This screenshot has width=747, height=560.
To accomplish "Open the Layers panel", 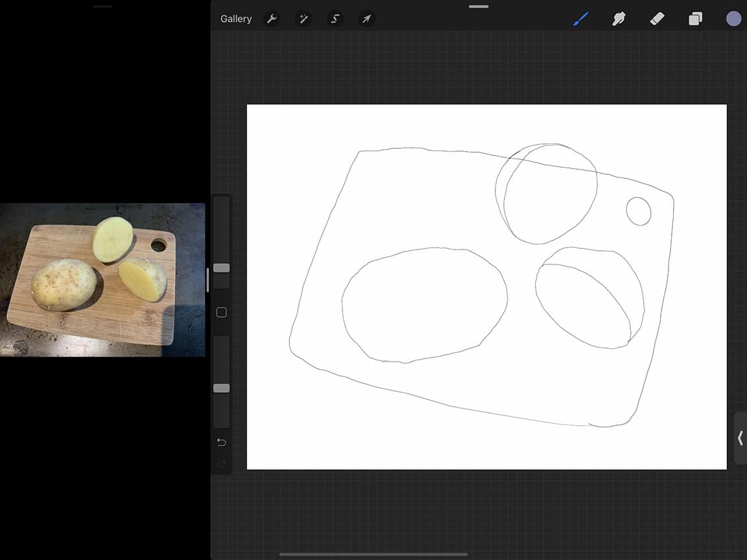I will pyautogui.click(x=695, y=19).
